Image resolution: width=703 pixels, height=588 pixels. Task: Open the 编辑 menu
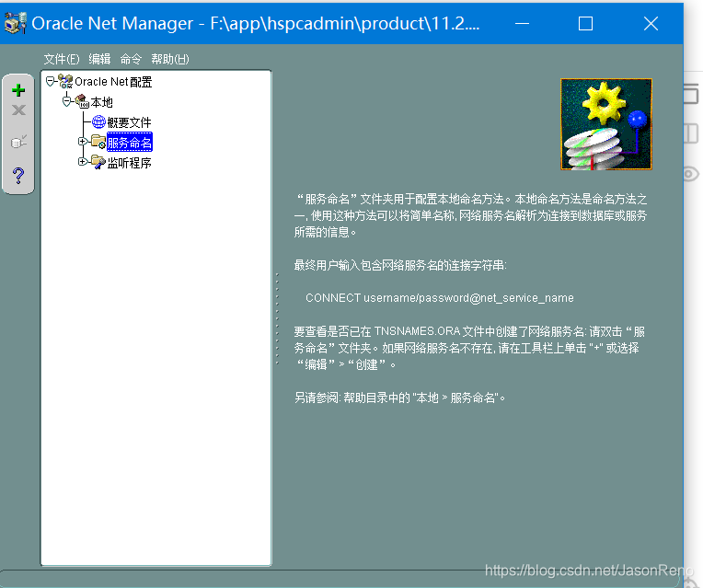click(x=99, y=59)
